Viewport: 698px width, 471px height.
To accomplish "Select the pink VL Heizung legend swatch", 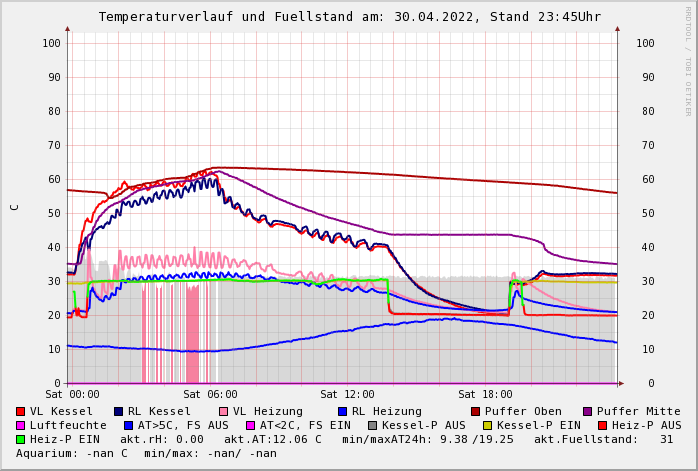I will pyautogui.click(x=224, y=411).
